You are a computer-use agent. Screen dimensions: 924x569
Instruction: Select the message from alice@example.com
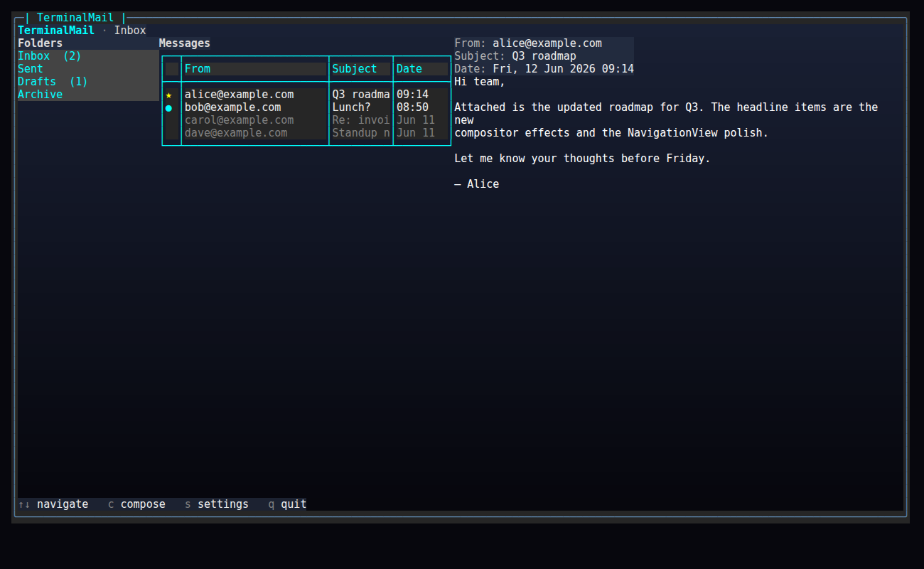[306, 95]
